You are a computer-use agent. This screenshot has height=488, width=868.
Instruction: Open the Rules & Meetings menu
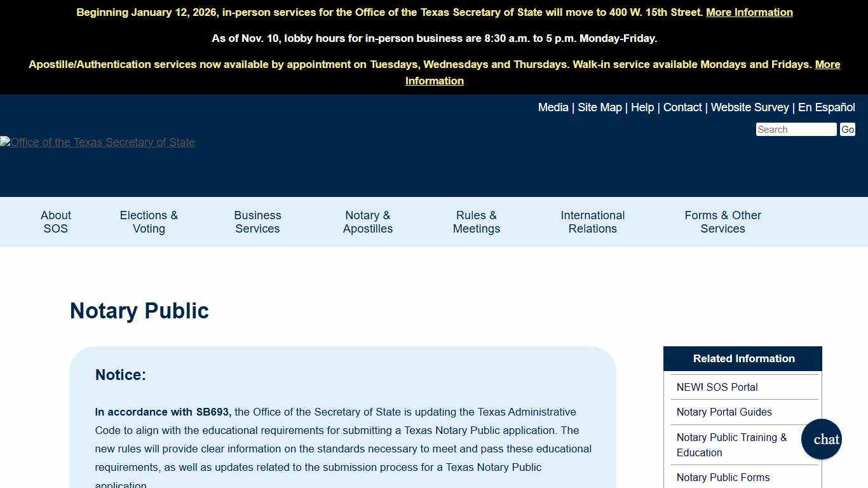tap(476, 221)
